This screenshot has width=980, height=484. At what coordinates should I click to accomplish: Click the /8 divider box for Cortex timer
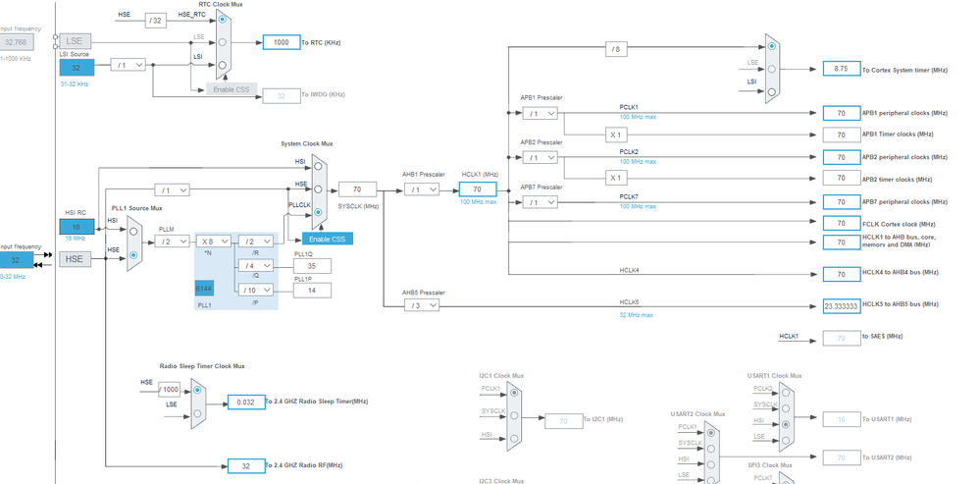pos(616,49)
